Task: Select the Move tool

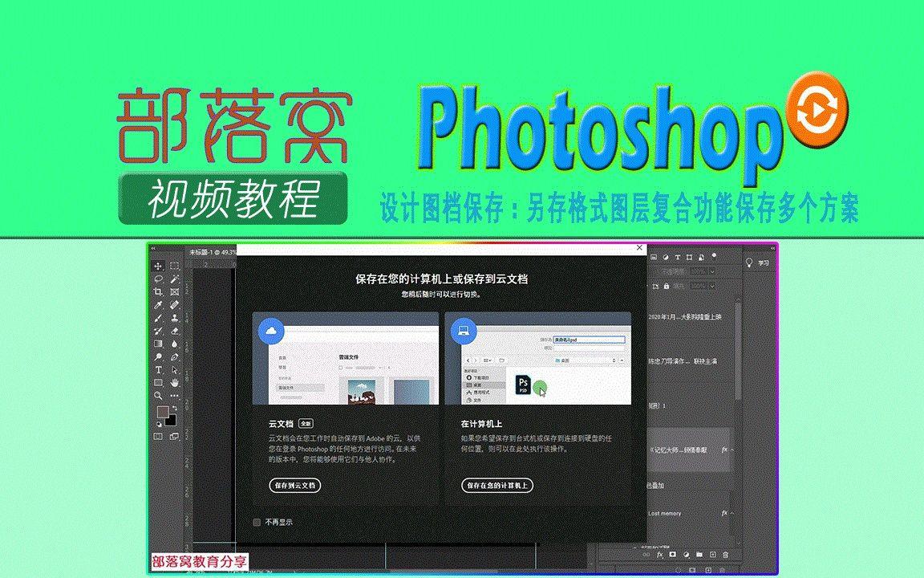Action: coord(158,266)
